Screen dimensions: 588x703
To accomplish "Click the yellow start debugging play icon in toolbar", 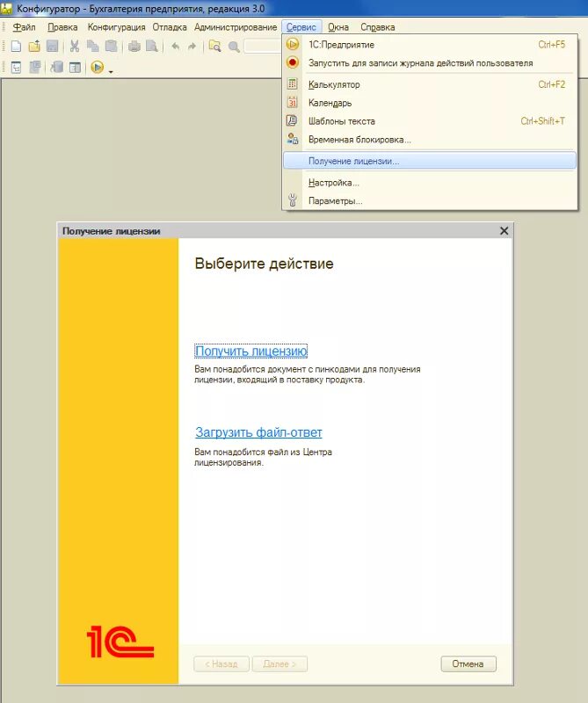I will (x=98, y=68).
